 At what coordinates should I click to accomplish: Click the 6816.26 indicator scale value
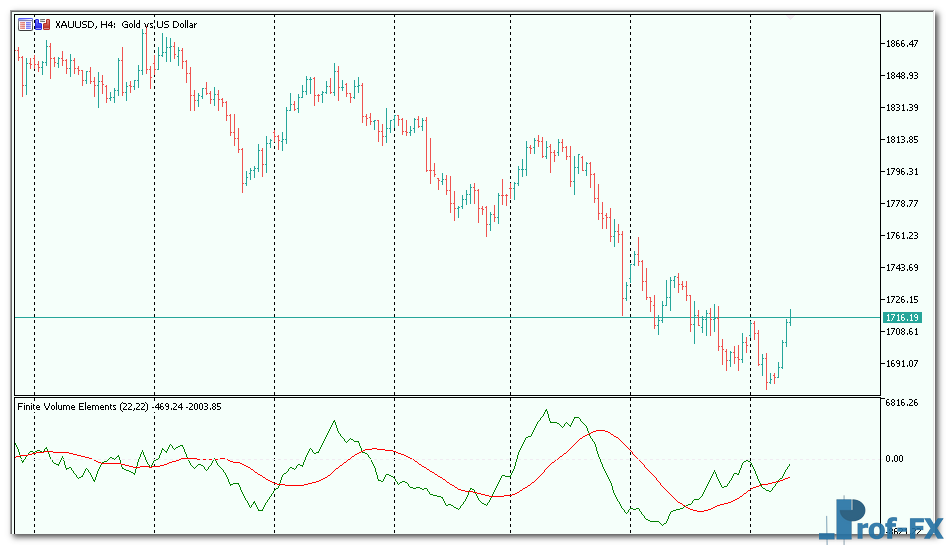[x=901, y=403]
